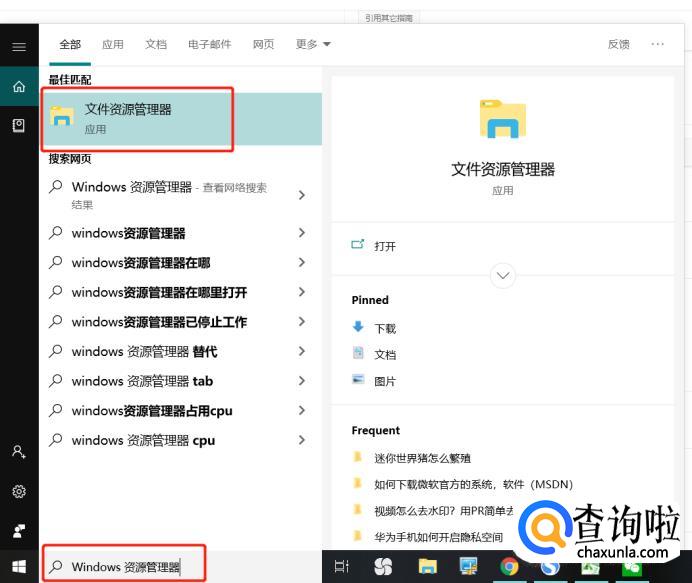The width and height of the screenshot is (692, 583).
Task: Open Settings gear in sidebar
Action: pyautogui.click(x=19, y=491)
